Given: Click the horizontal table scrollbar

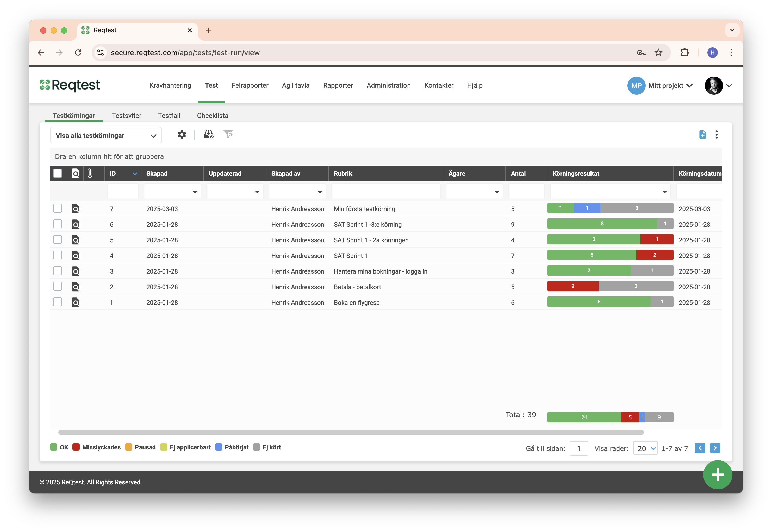Looking at the screenshot, I should click(351, 433).
